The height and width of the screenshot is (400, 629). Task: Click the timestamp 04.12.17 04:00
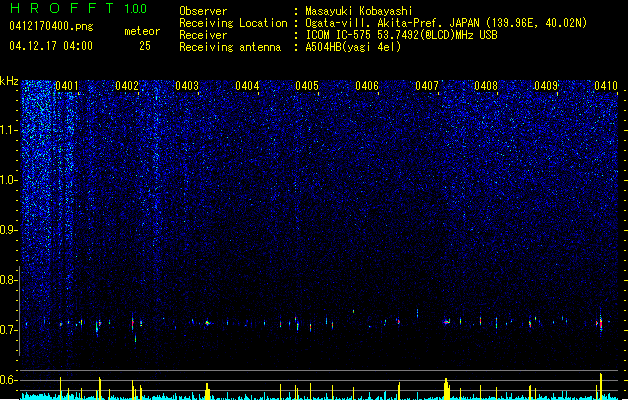[x=51, y=46]
